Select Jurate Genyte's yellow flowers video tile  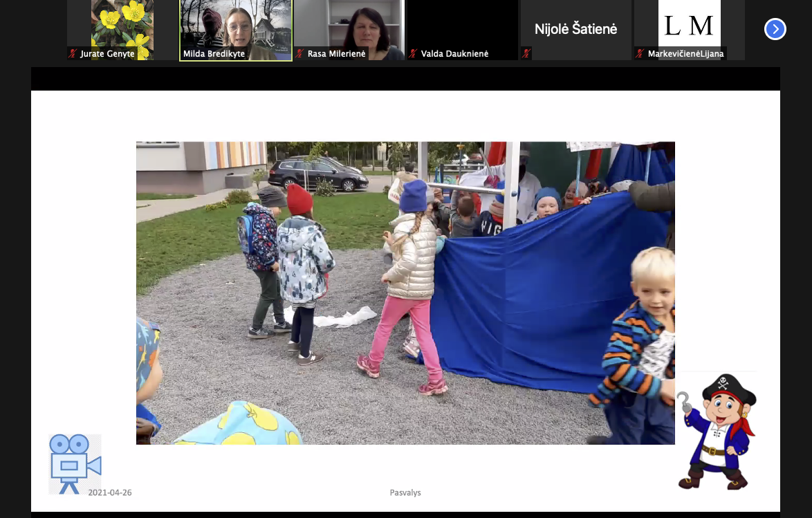tap(122, 30)
